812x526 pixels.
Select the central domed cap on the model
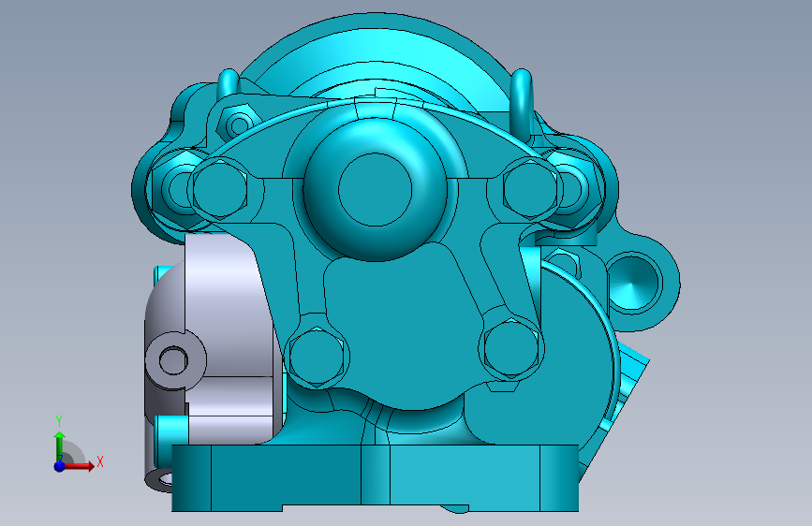point(375,189)
